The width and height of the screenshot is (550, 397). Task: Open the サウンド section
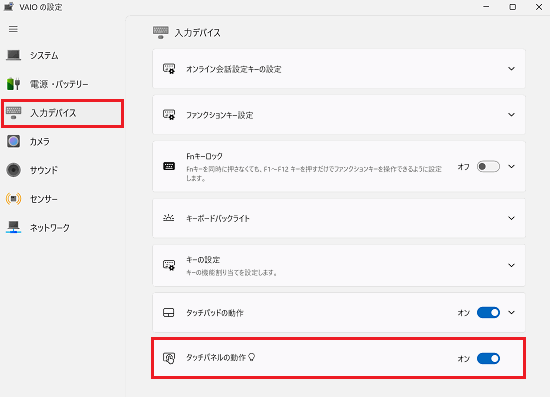pos(62,170)
